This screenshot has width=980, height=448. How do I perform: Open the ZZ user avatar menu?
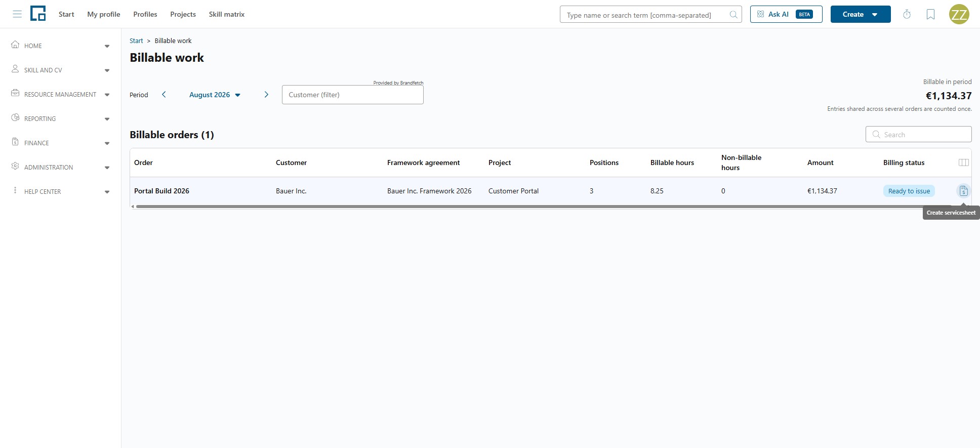(959, 14)
